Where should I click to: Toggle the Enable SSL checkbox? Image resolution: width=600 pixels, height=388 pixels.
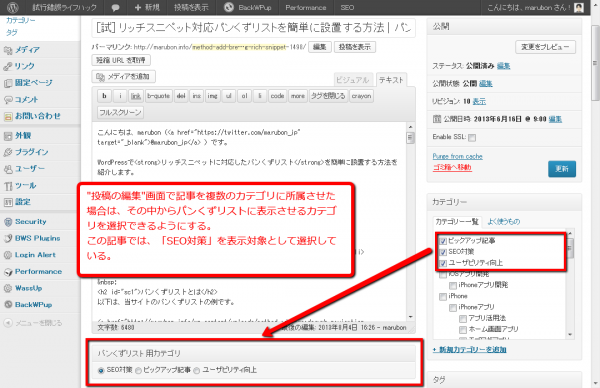pyautogui.click(x=472, y=138)
